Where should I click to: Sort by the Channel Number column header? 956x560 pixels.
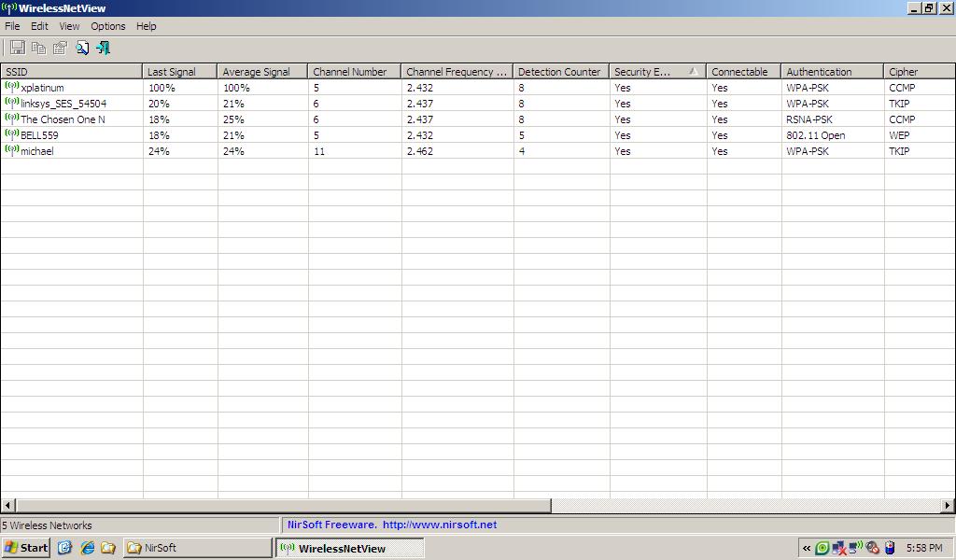pyautogui.click(x=355, y=71)
